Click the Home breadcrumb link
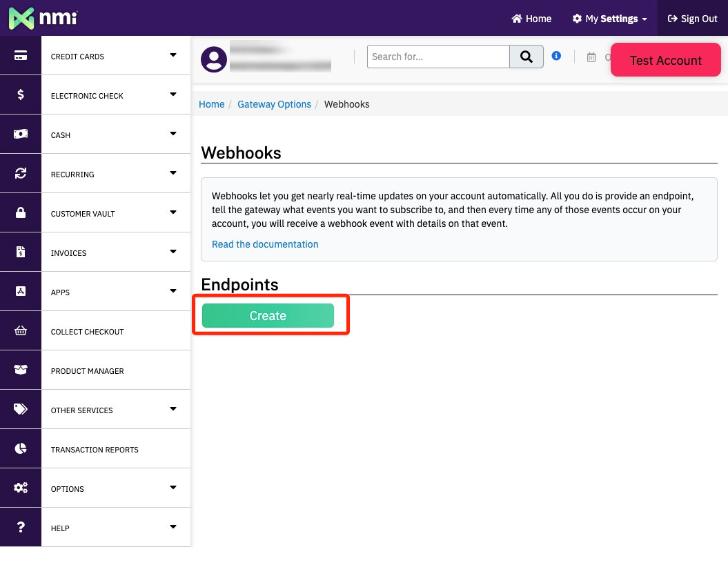This screenshot has height=587, width=728. tap(212, 104)
